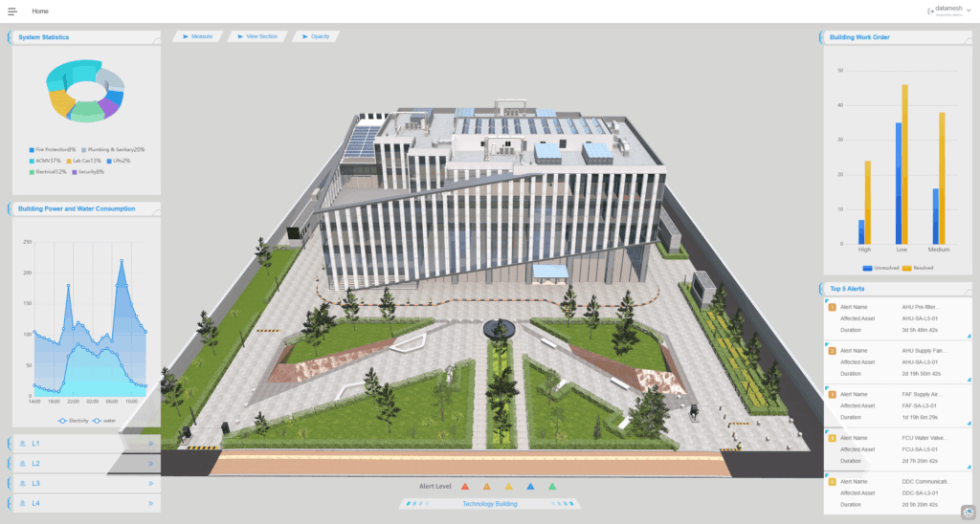Click the floor icon beside L1

tap(22, 444)
